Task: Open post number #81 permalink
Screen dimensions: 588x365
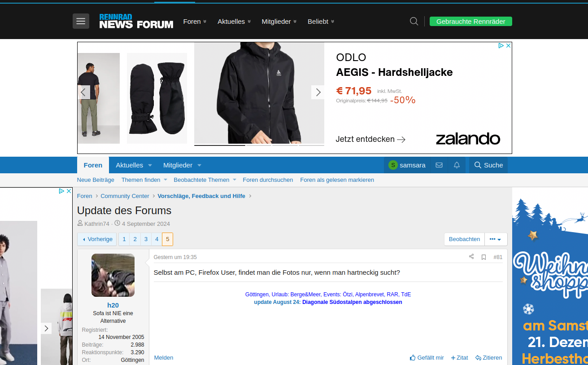Action: 498,257
